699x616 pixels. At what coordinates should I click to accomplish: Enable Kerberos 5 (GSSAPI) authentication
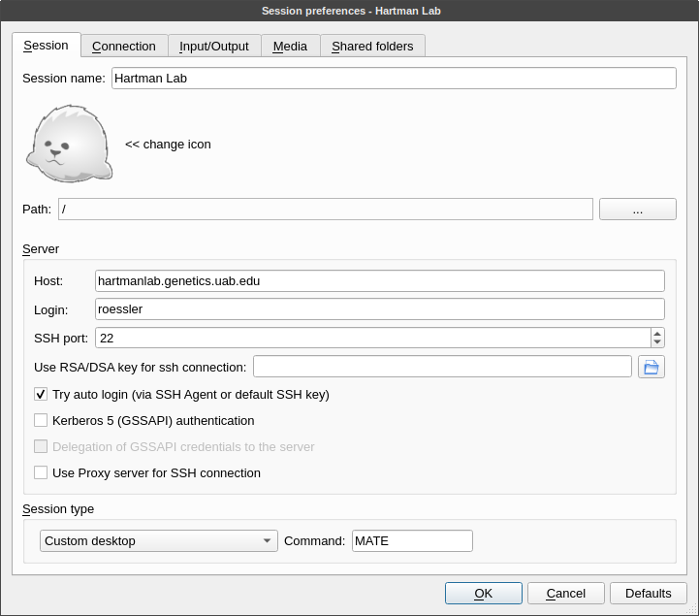point(41,421)
